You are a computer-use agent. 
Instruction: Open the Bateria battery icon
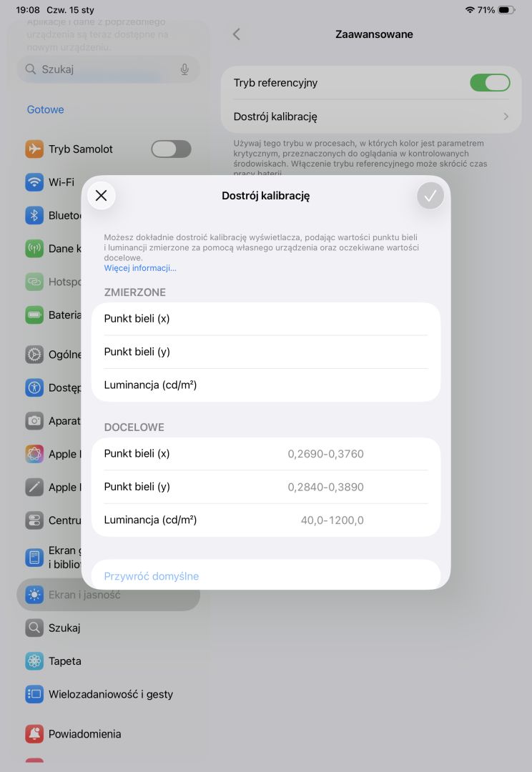(34, 315)
